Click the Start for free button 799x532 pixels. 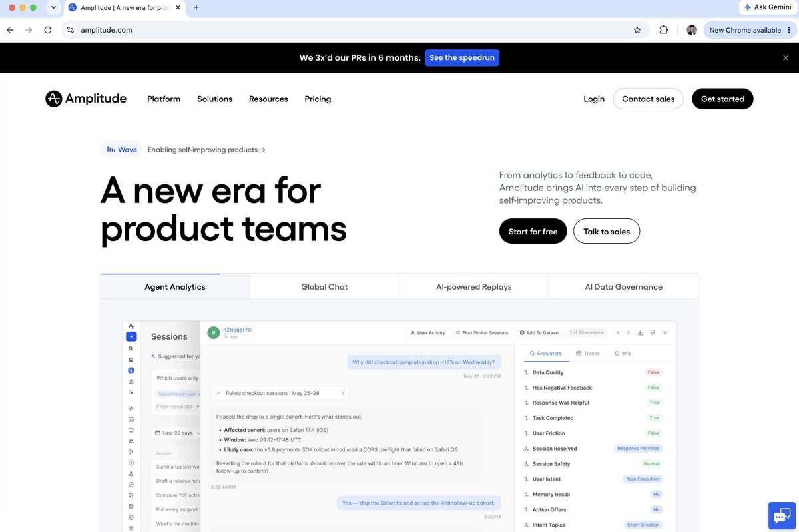[533, 231]
